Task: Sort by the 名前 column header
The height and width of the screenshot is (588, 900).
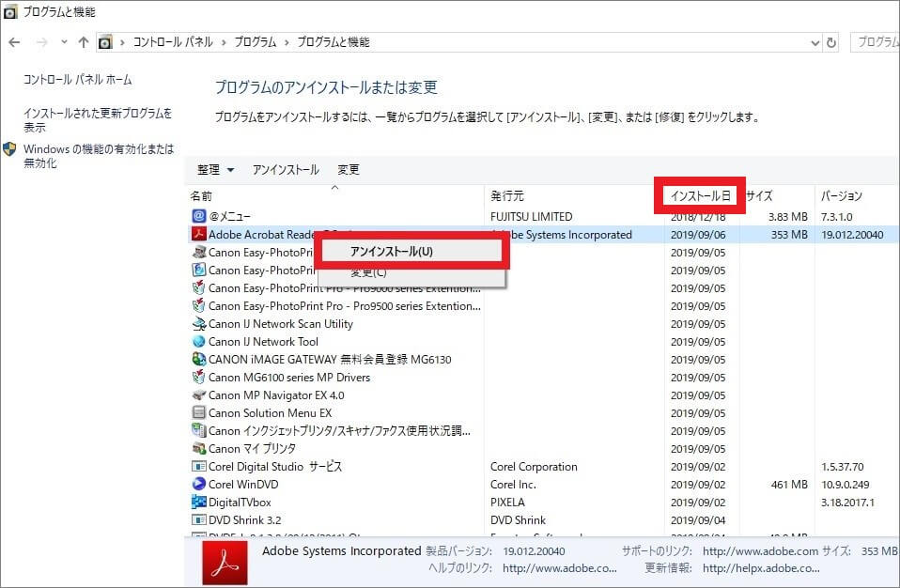Action: (x=201, y=196)
